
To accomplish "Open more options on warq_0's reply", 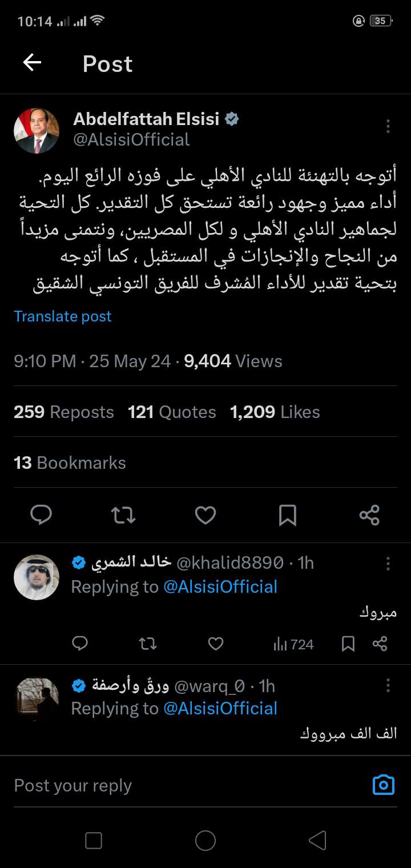I will (x=388, y=685).
